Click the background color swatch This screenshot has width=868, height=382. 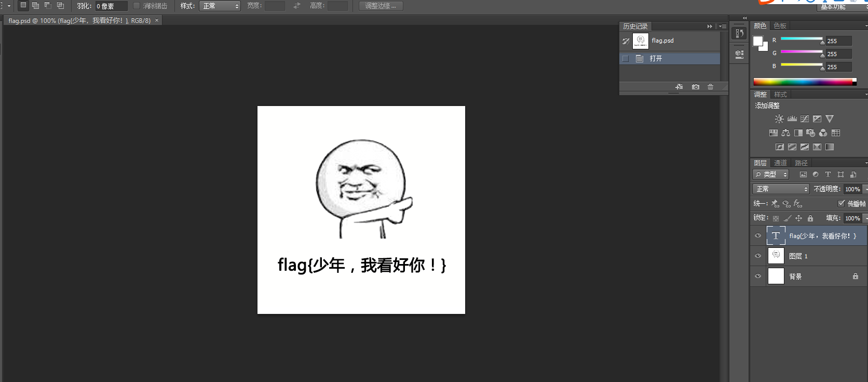pos(765,48)
